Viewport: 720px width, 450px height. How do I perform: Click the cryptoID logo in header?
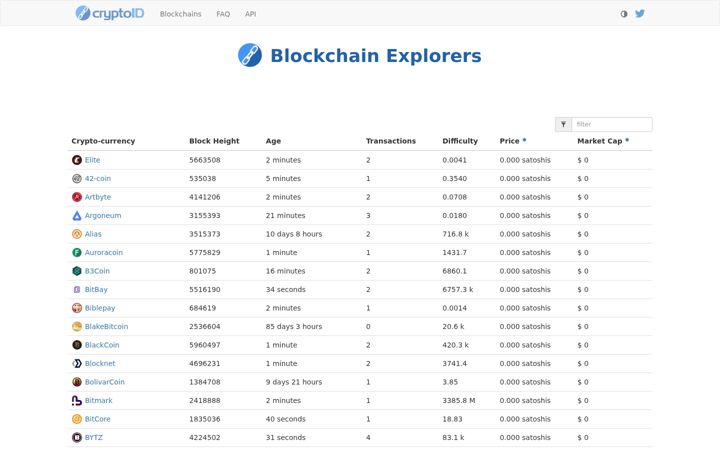pyautogui.click(x=110, y=13)
